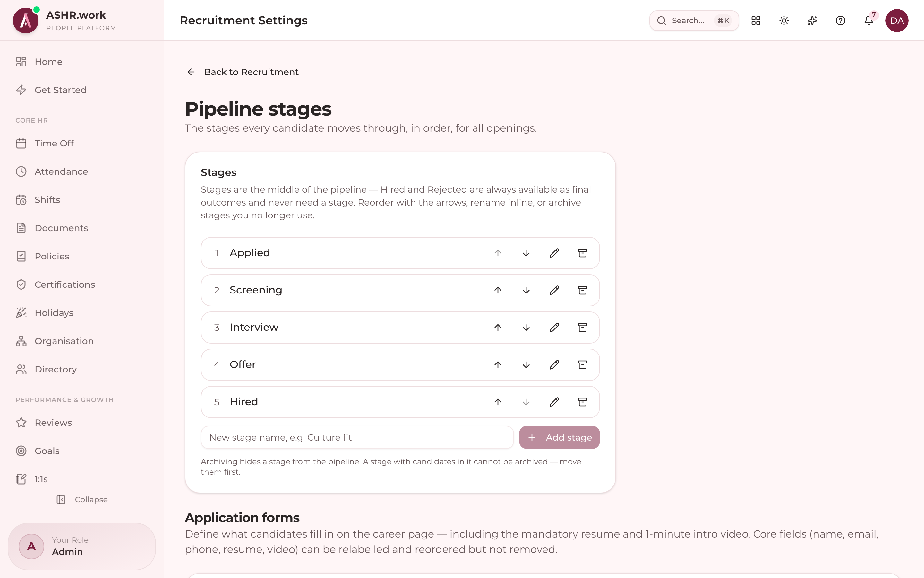Viewport: 924px width, 578px height.
Task: Open the DA user avatar menu
Action: click(897, 20)
